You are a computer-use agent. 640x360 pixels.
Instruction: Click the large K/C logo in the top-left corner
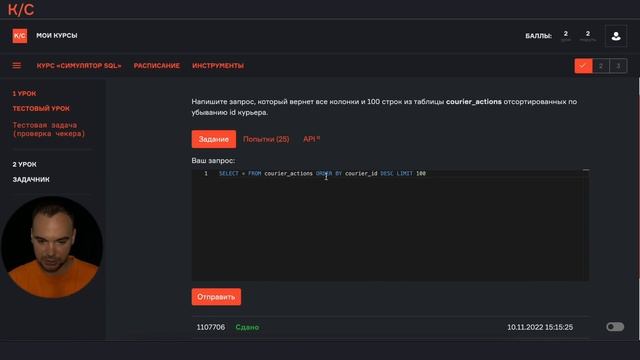(x=21, y=9)
